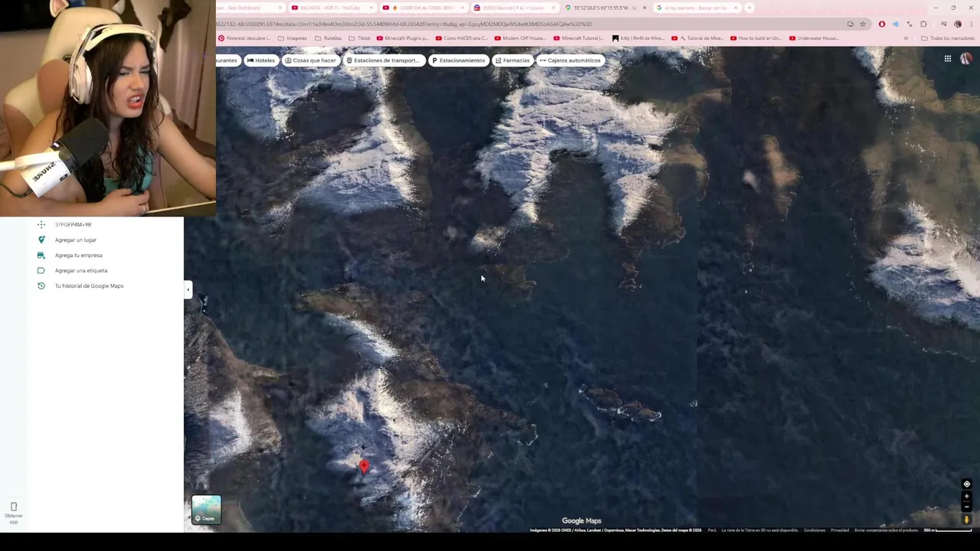Open a new browser tab
980x551 pixels.
pyautogui.click(x=750, y=8)
